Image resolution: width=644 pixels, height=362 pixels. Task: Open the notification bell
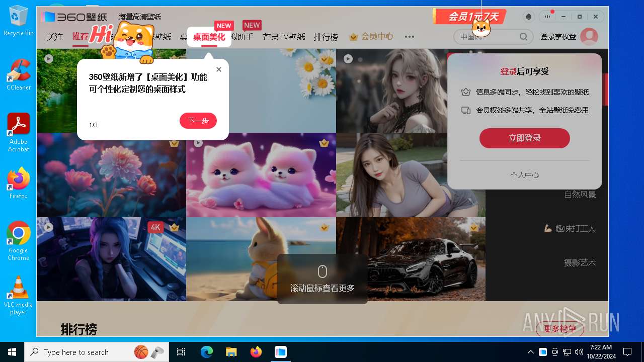[529, 17]
